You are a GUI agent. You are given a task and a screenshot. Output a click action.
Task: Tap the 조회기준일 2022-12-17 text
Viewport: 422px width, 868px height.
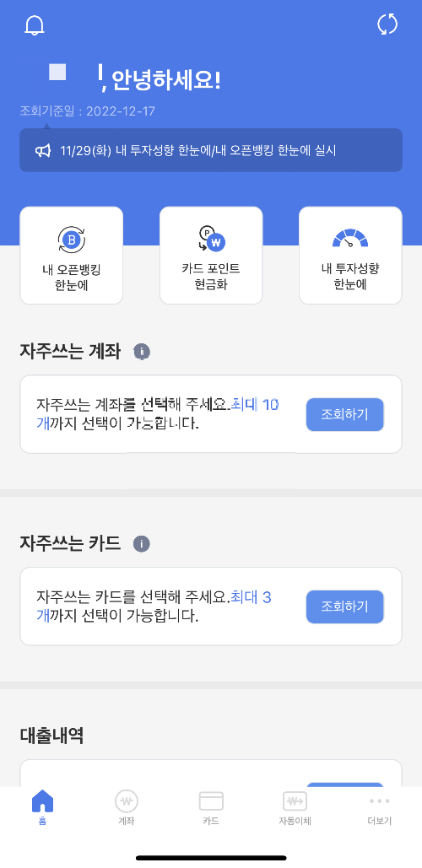click(88, 111)
